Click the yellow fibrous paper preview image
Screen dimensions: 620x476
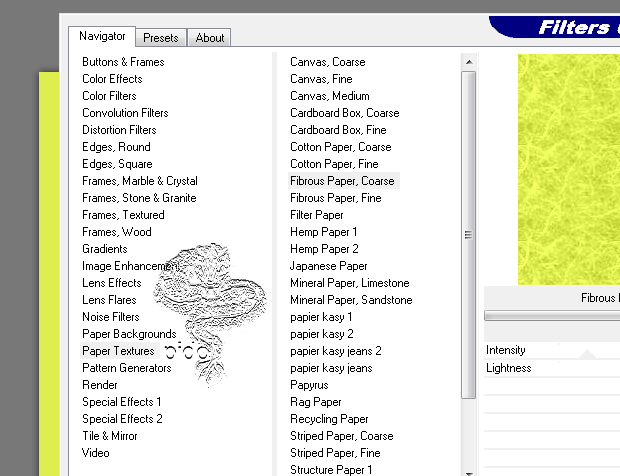[x=568, y=168]
